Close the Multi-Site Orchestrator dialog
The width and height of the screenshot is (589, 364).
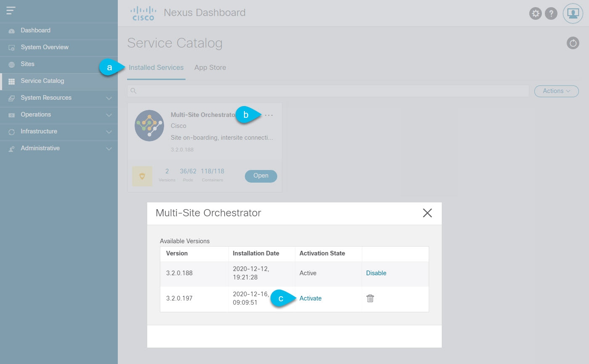click(x=427, y=213)
